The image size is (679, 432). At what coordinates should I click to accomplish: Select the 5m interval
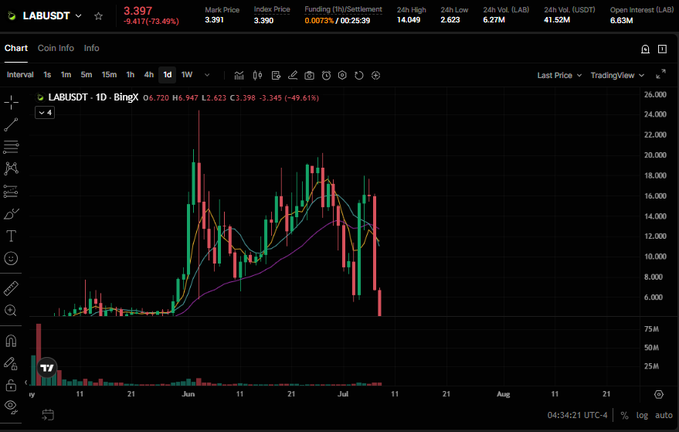(86, 75)
